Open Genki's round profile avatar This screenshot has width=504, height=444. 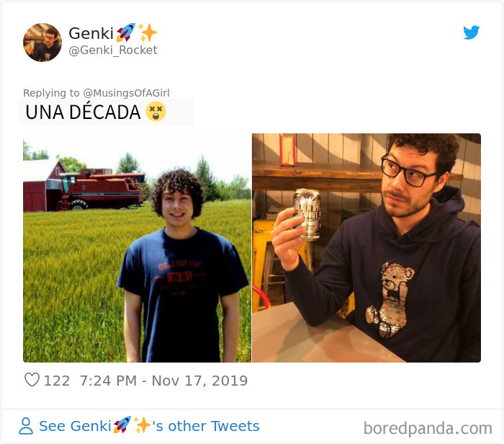[x=42, y=42]
